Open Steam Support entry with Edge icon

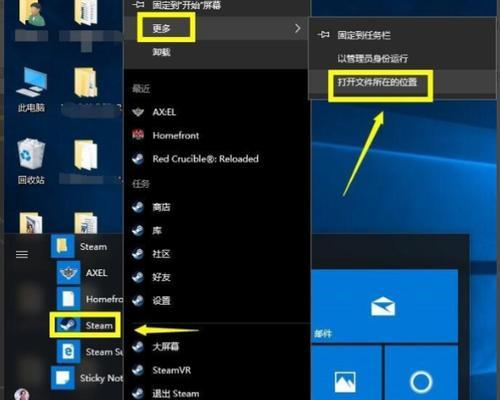(90, 351)
